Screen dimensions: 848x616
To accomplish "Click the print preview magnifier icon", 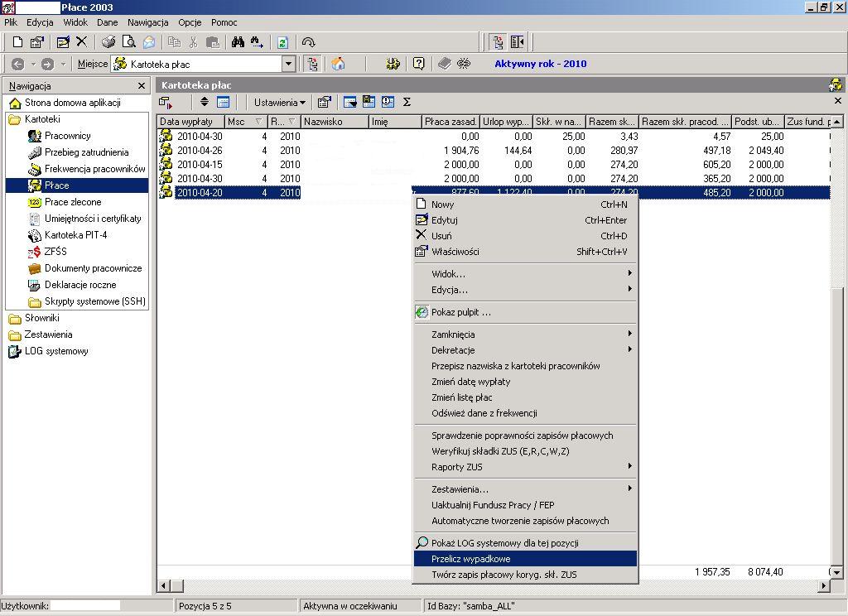I will (x=128, y=42).
